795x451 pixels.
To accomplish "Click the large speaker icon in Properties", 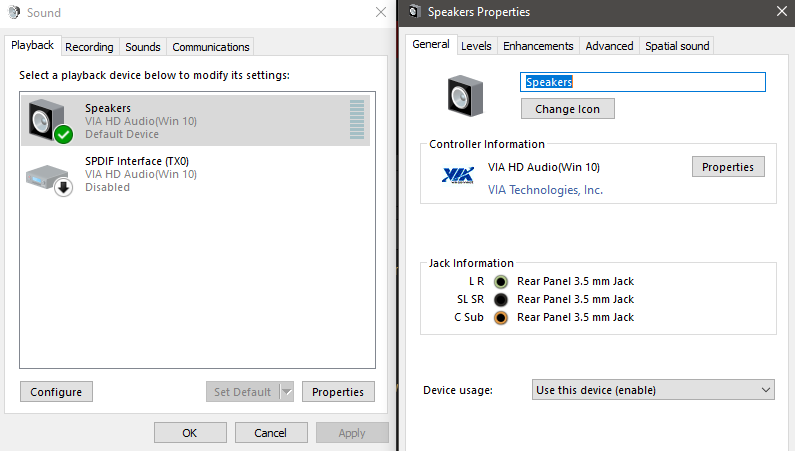I will pyautogui.click(x=465, y=96).
